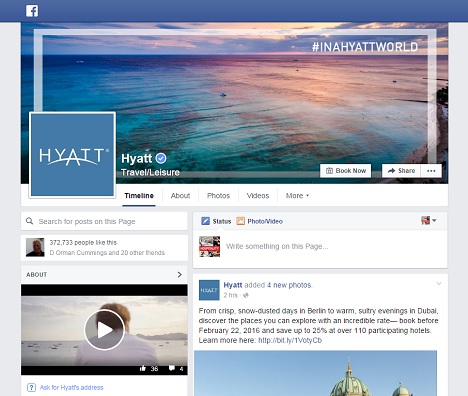Switch to the About tab
468x396 pixels.
tap(180, 196)
